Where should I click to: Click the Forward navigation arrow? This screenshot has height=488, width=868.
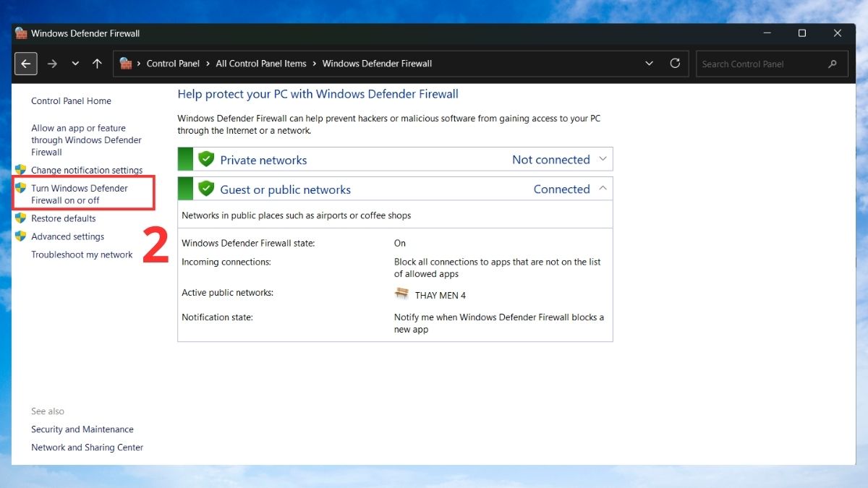pos(52,64)
